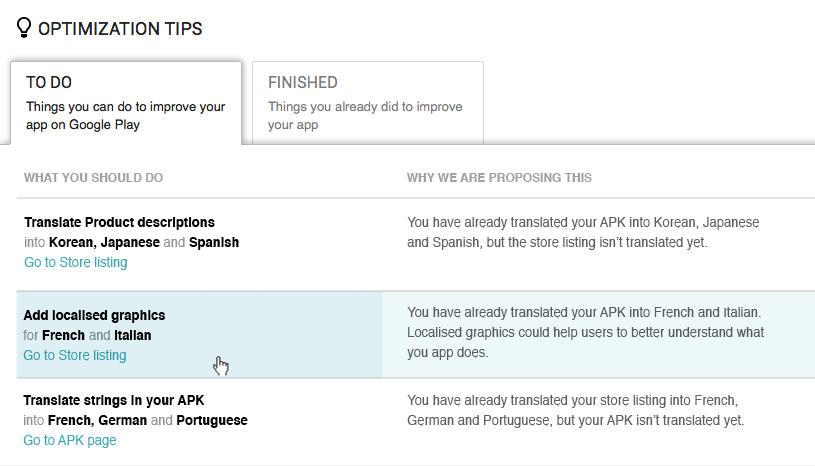Click the 'Things you already did' tab description

coord(365,116)
